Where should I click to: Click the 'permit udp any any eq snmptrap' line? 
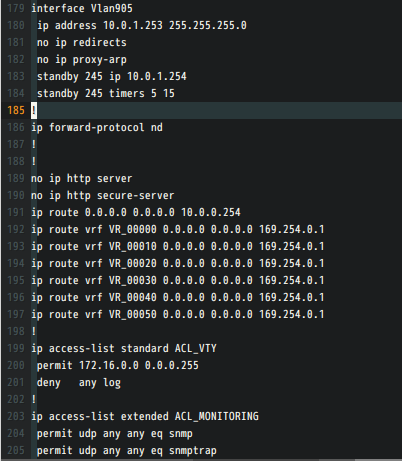tap(127, 450)
